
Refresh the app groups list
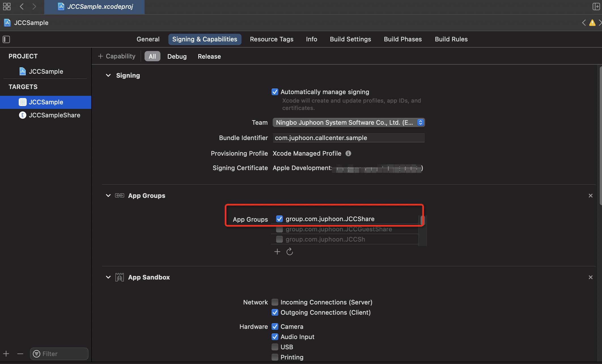[289, 251]
